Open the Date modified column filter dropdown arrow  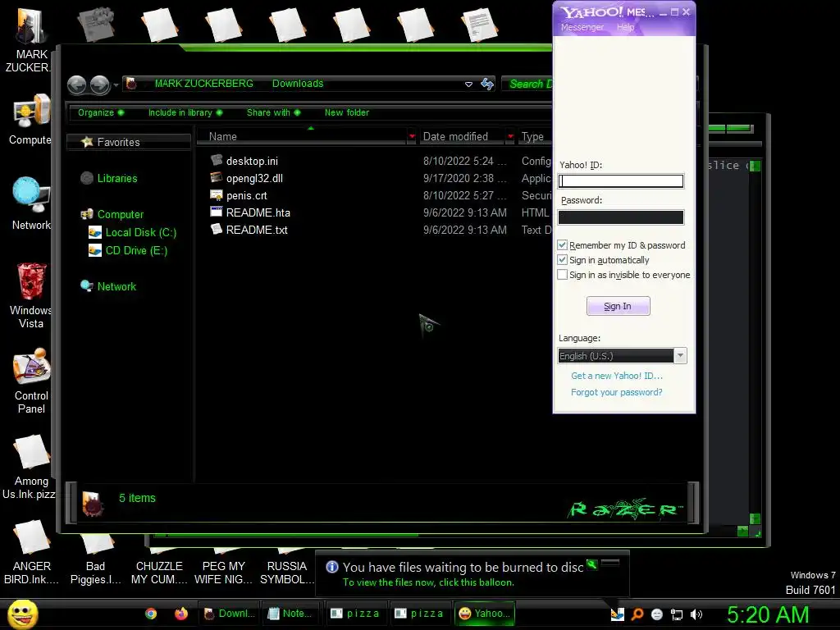point(510,137)
